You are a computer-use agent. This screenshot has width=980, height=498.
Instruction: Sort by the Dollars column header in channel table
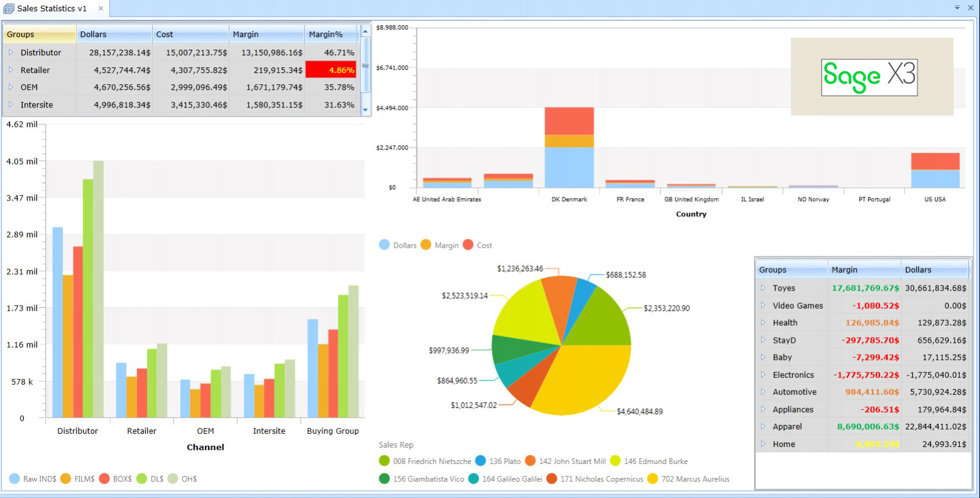coord(114,35)
